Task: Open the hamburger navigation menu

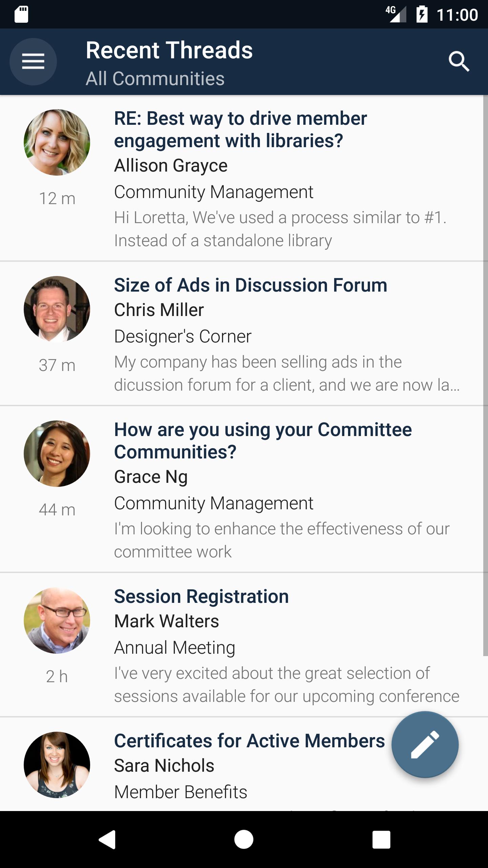Action: (33, 61)
